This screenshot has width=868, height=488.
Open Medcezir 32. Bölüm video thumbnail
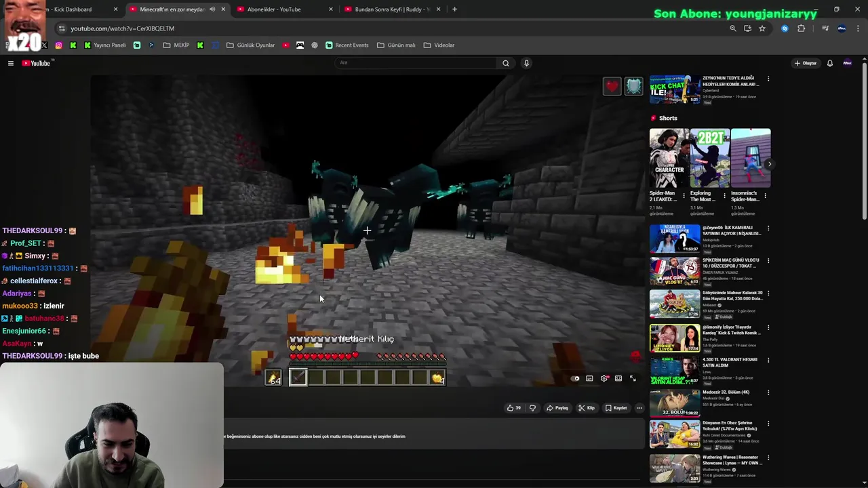tap(675, 403)
